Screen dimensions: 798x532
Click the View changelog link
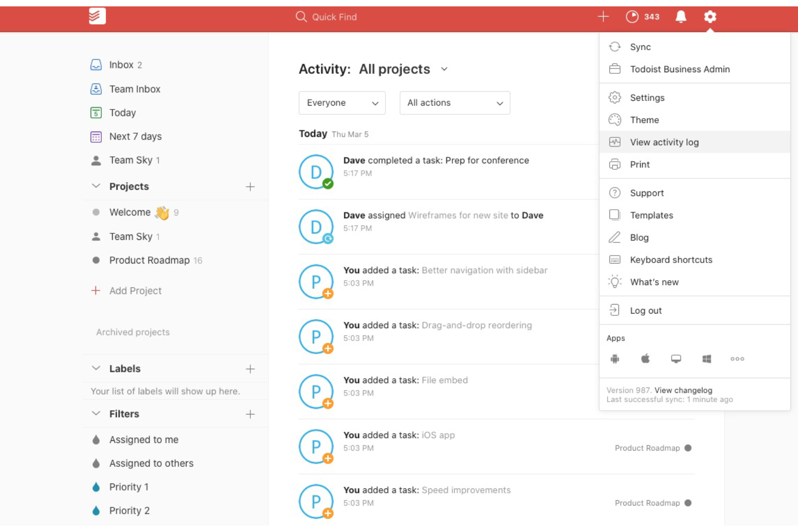pos(683,390)
